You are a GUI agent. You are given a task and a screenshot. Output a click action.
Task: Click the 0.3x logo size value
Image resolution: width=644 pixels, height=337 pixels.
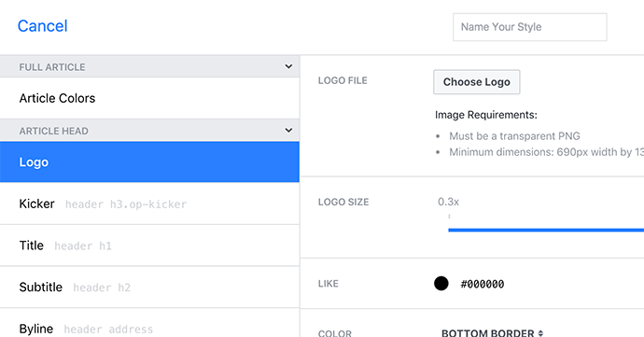448,202
